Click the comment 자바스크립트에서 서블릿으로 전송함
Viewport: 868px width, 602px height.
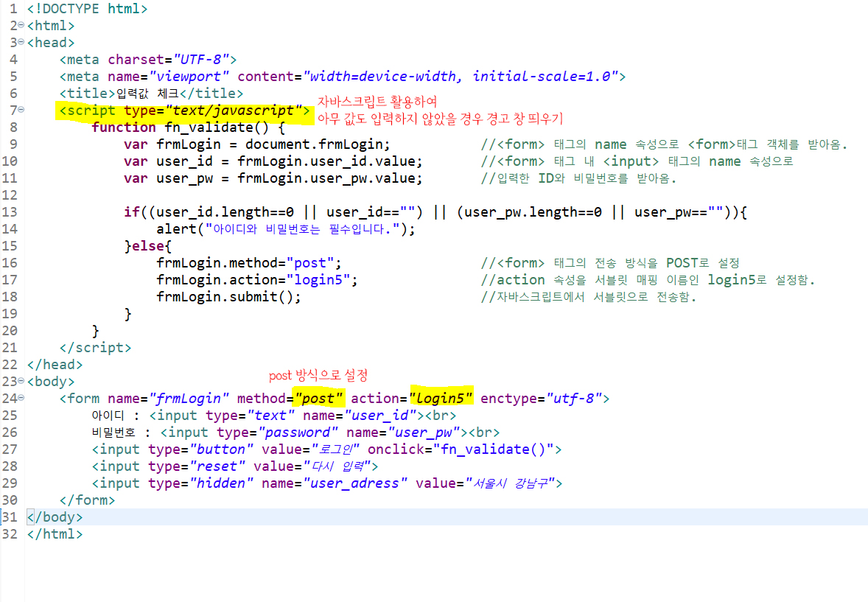(x=589, y=297)
